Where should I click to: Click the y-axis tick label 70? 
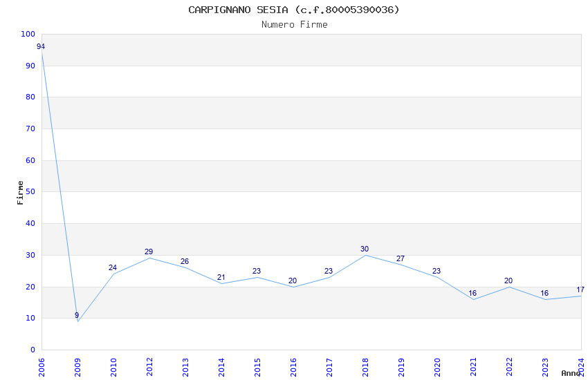[x=30, y=129]
